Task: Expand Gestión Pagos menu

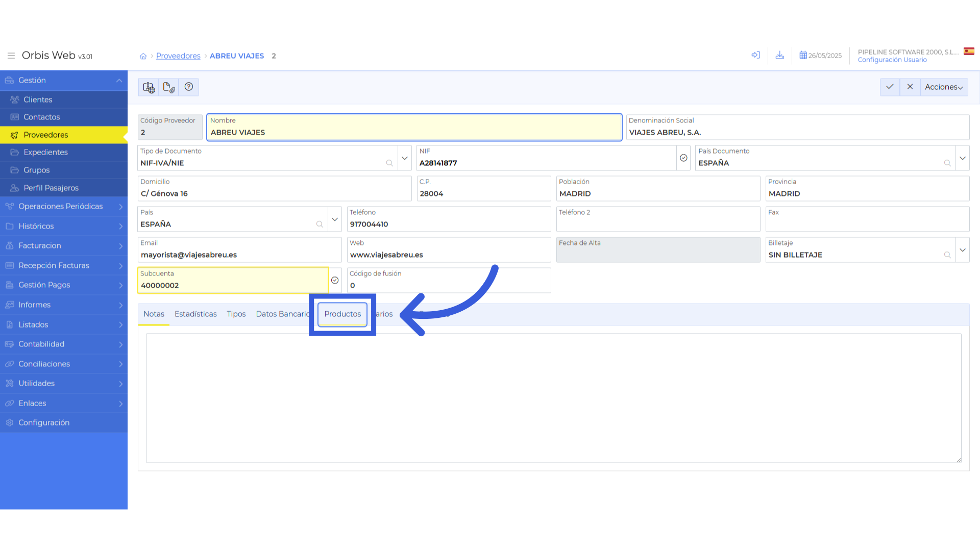Action: [64, 285]
